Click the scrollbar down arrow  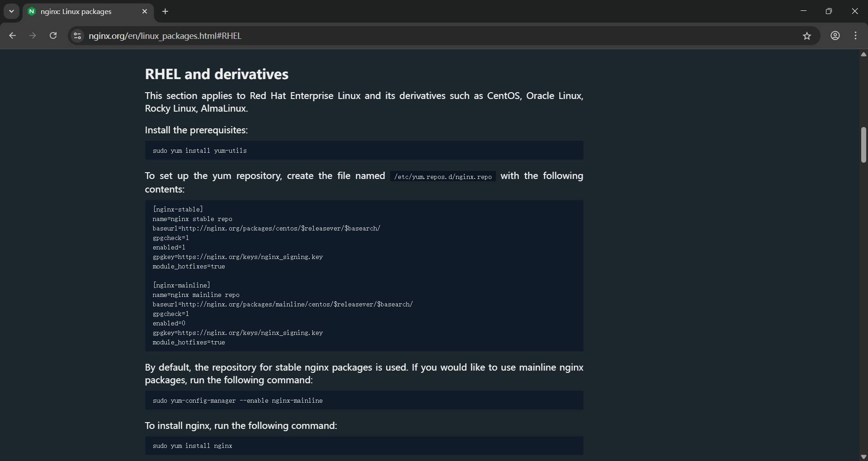pyautogui.click(x=863, y=456)
